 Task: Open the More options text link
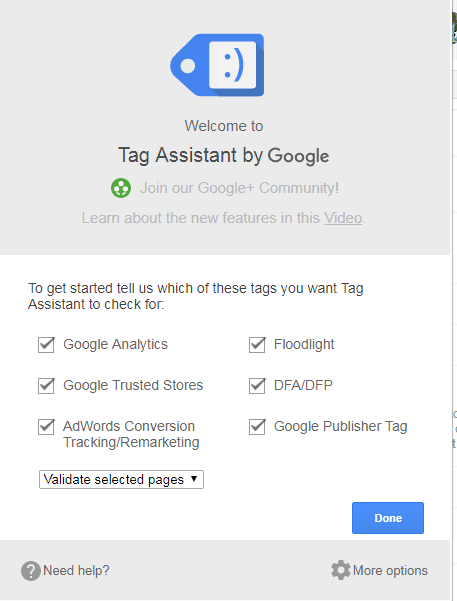coord(390,571)
